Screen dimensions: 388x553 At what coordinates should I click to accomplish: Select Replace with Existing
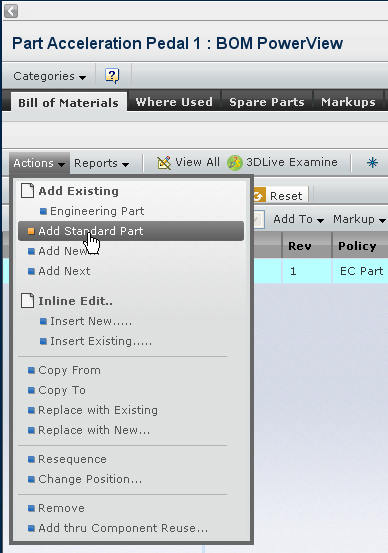tap(98, 410)
